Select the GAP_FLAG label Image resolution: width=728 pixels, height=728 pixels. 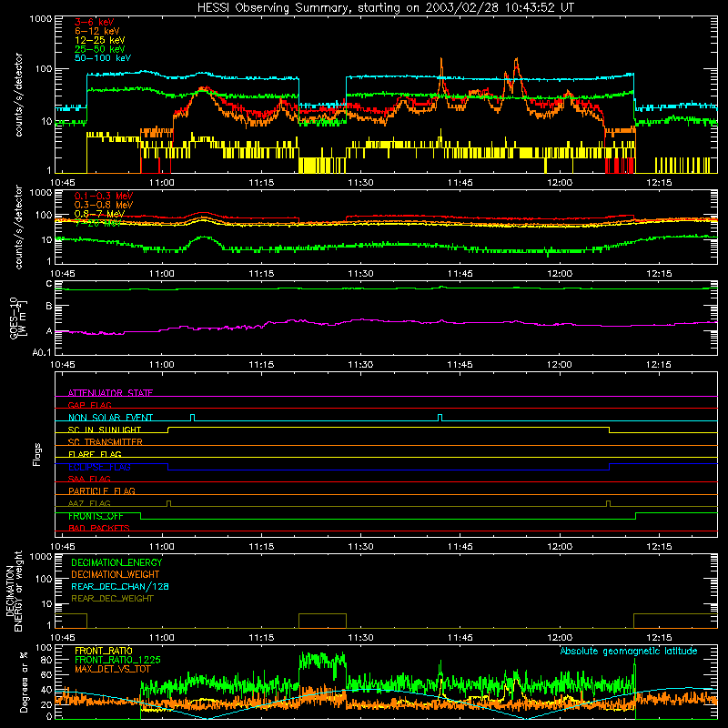tap(89, 405)
